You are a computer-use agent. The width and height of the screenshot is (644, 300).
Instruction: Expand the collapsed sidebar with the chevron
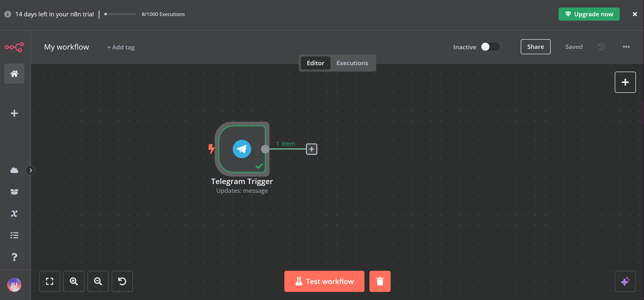click(x=30, y=170)
